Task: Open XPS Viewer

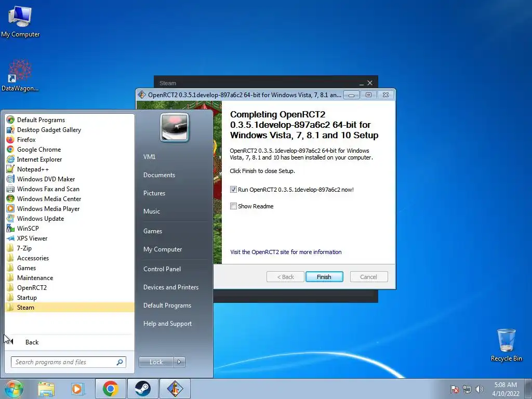Action: tap(32, 238)
